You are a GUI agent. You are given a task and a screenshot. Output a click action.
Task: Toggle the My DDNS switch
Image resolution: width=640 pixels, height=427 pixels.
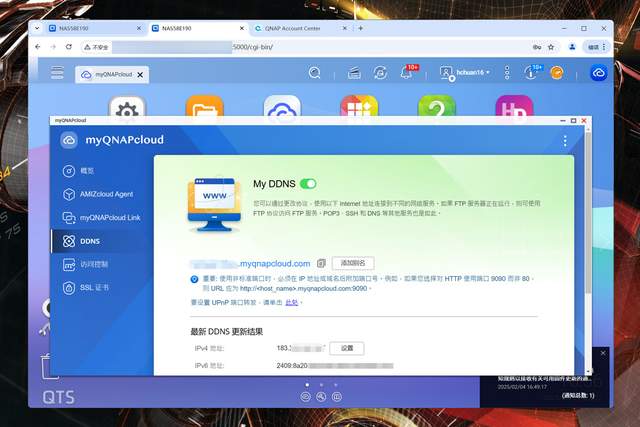308,184
